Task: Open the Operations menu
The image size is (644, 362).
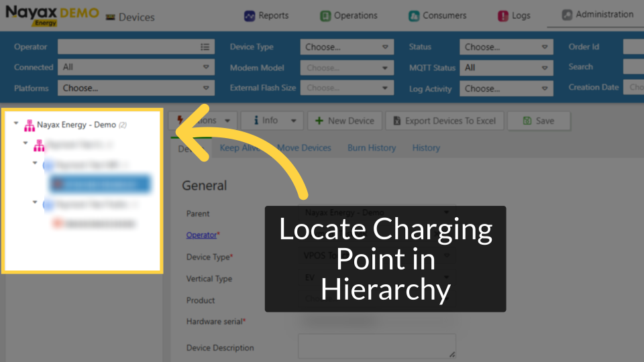Action: coord(349,15)
